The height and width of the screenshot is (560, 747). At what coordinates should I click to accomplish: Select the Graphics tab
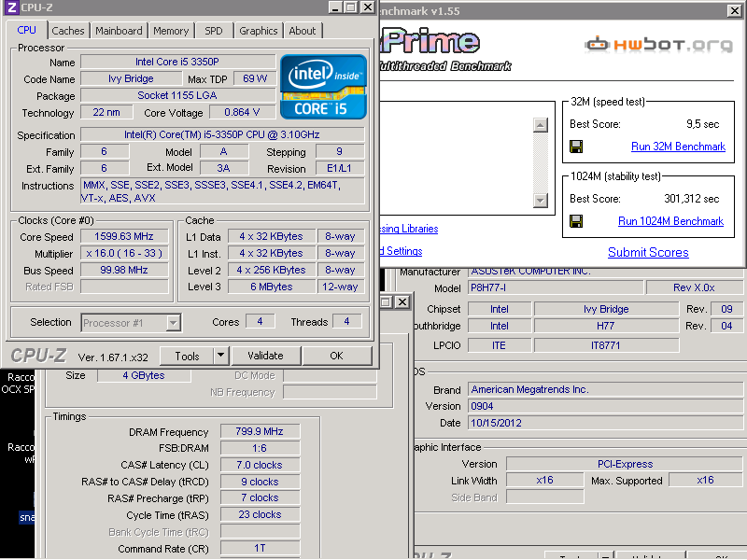259,31
